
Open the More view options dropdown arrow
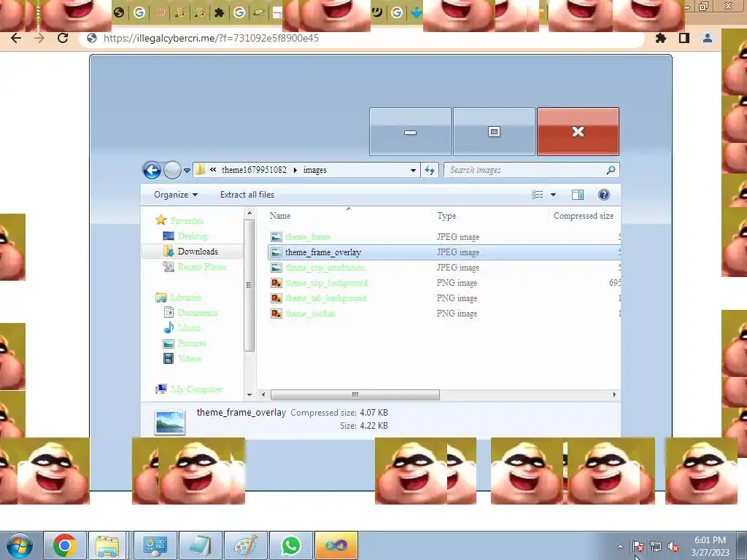pyautogui.click(x=553, y=195)
